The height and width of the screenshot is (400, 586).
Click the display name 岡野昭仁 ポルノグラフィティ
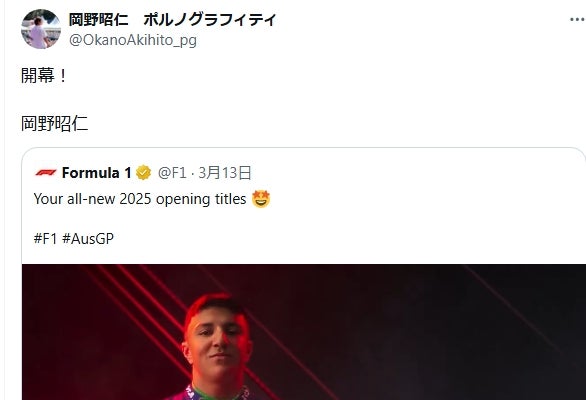172,19
